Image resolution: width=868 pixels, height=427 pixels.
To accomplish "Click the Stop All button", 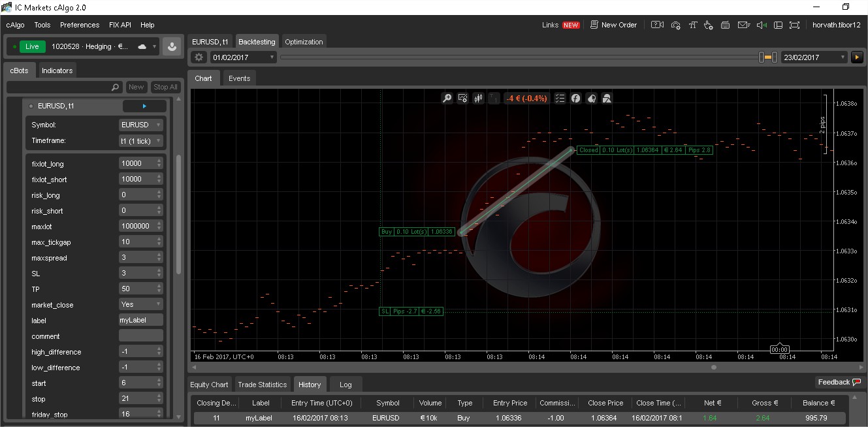I will click(165, 87).
